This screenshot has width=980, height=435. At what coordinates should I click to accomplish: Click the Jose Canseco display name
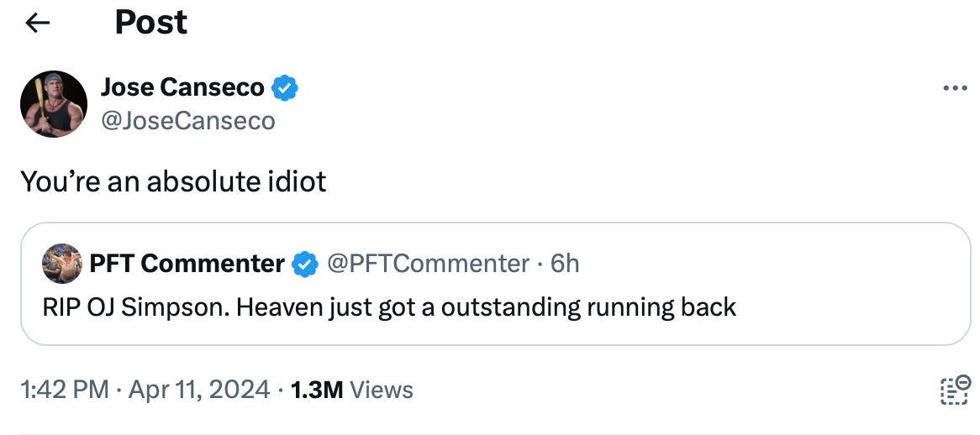[182, 86]
